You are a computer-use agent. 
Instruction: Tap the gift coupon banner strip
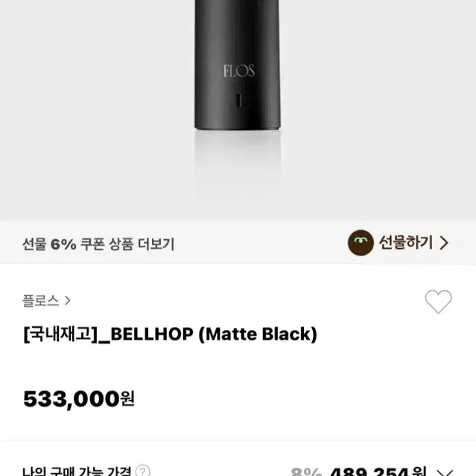[x=238, y=243]
